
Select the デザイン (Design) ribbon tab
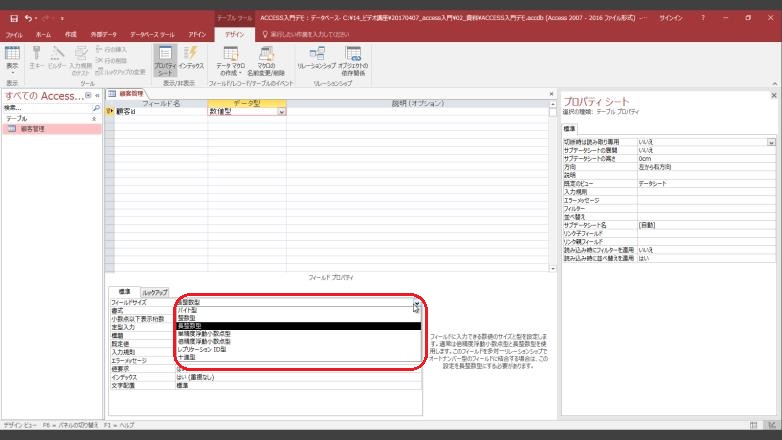234,34
